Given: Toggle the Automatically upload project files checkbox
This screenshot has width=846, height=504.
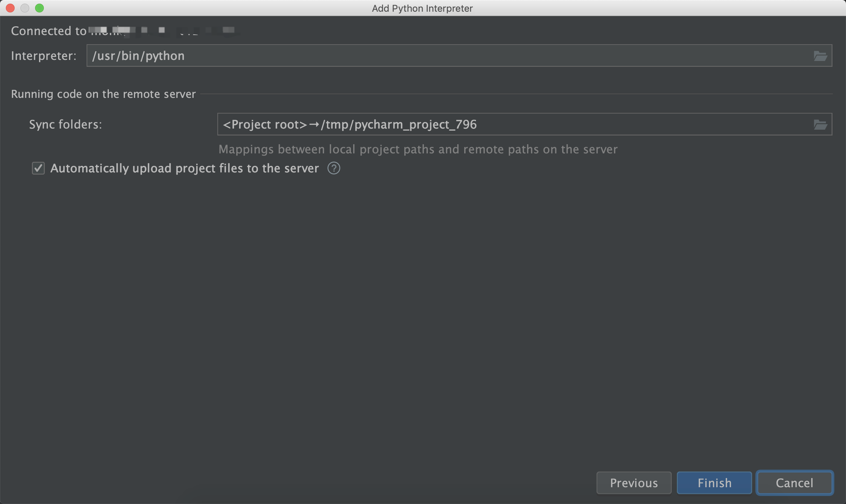Looking at the screenshot, I should 38,168.
